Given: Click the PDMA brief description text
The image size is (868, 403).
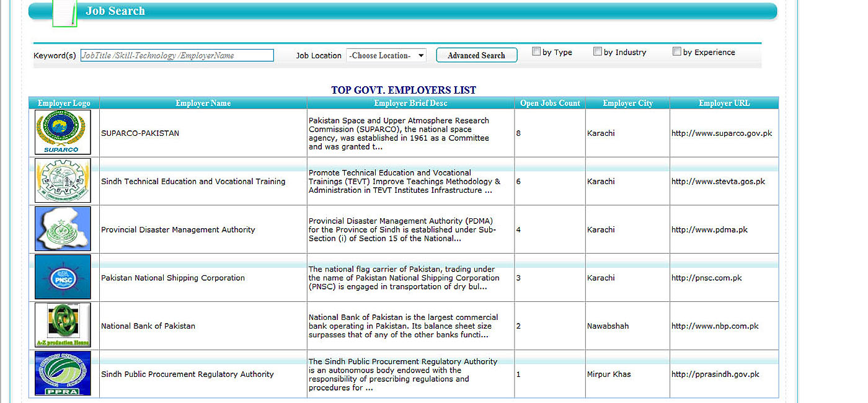Looking at the screenshot, I should click(x=402, y=230).
